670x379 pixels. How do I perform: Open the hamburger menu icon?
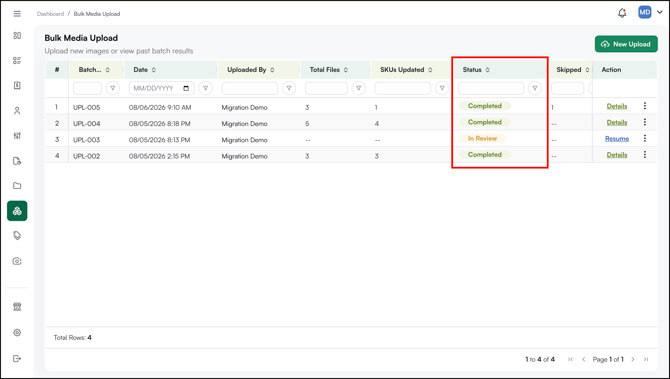[17, 14]
